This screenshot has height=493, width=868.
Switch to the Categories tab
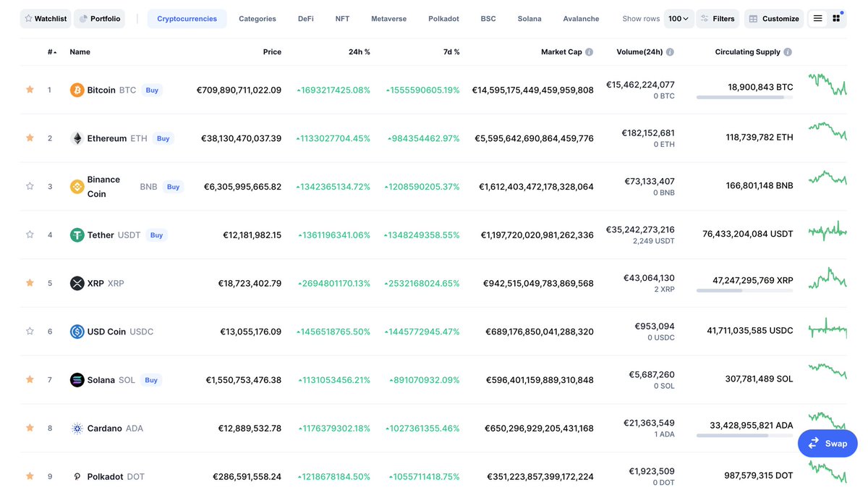[x=258, y=19]
